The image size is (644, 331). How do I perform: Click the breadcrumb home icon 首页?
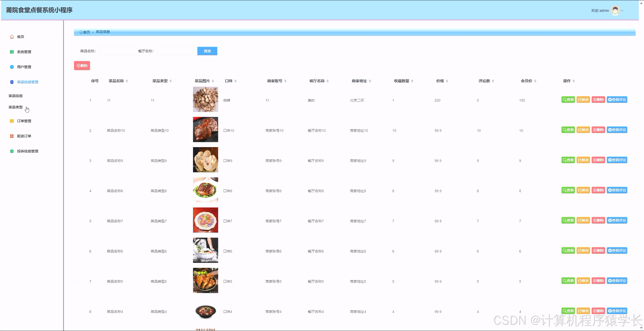(x=81, y=32)
